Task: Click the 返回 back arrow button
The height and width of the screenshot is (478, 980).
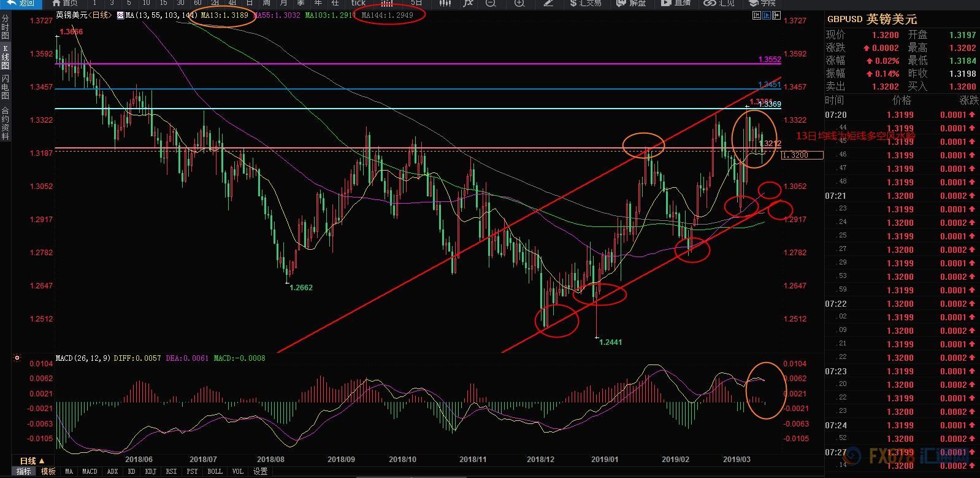Action: tap(21, 3)
